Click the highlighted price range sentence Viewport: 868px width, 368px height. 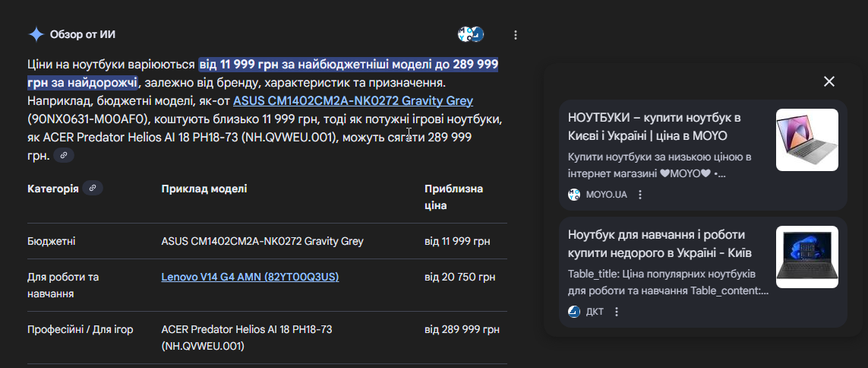[263, 74]
